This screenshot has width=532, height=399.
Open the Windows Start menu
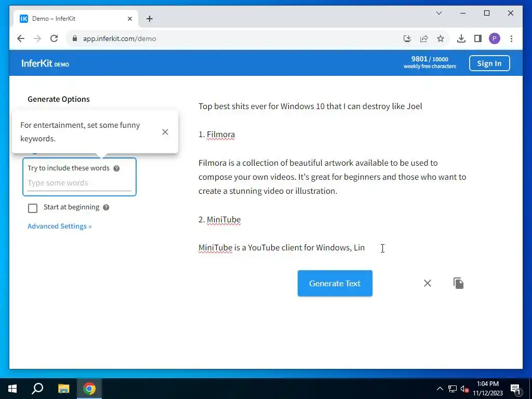[x=12, y=389]
